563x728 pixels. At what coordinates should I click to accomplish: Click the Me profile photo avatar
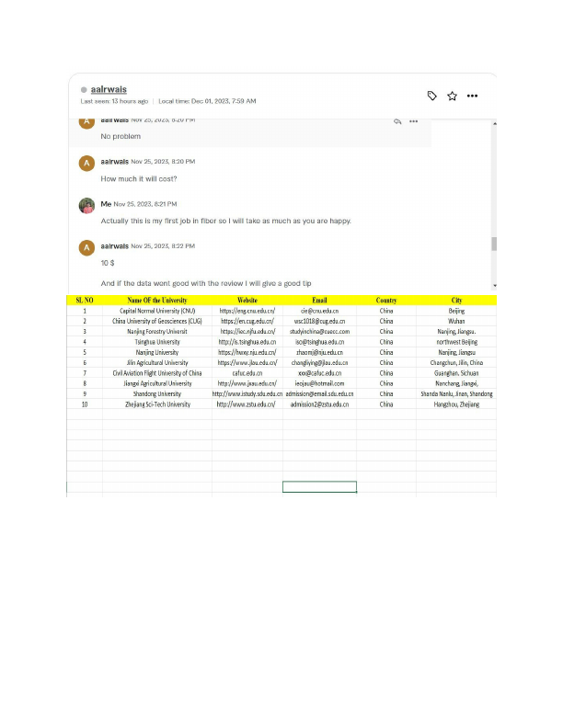click(x=86, y=205)
